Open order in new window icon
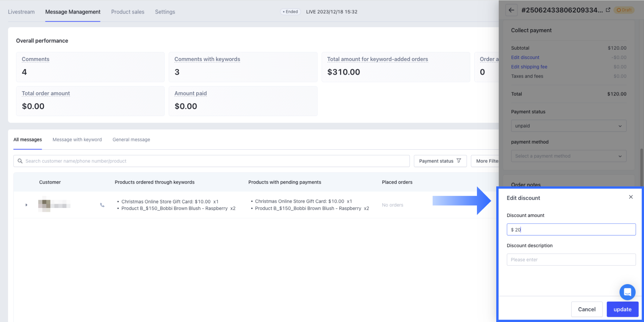 point(608,10)
